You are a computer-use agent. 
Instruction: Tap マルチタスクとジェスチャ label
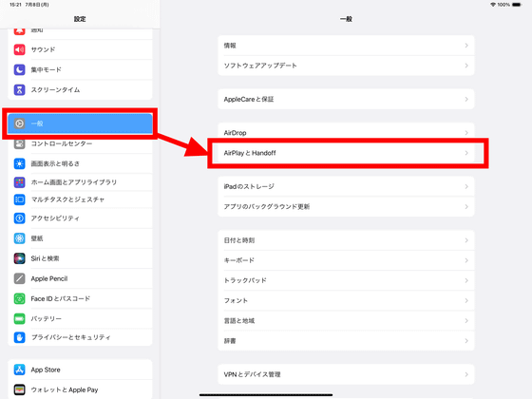(x=67, y=199)
